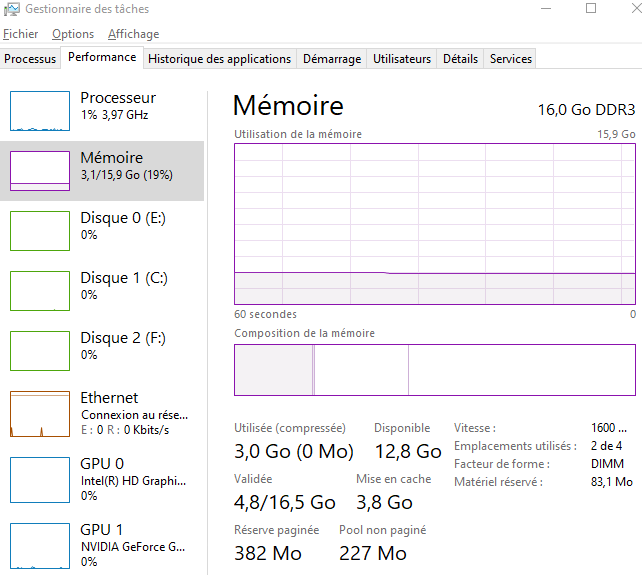
Task: Select Disque 1 (C:) in sidebar
Action: pyautogui.click(x=102, y=291)
